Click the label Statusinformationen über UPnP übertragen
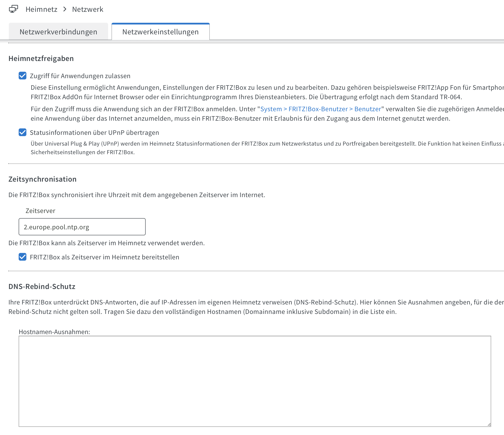Image resolution: width=504 pixels, height=435 pixels. 94,132
